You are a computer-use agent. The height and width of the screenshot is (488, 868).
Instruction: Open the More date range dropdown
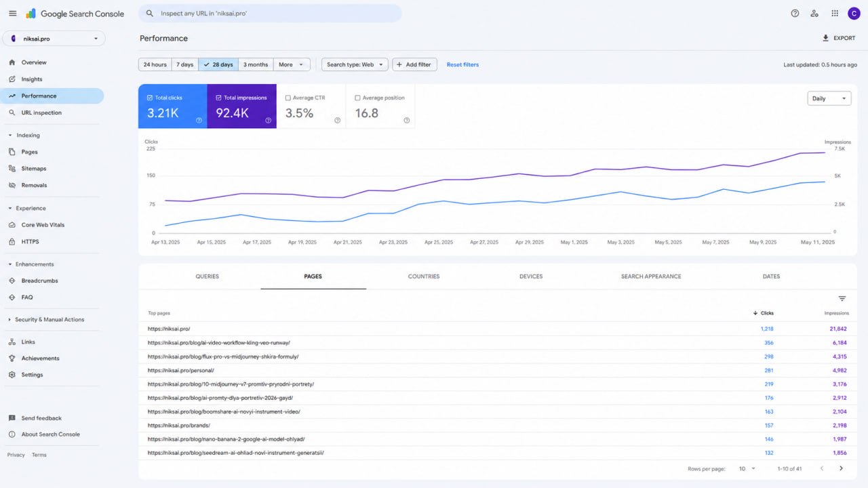292,64
